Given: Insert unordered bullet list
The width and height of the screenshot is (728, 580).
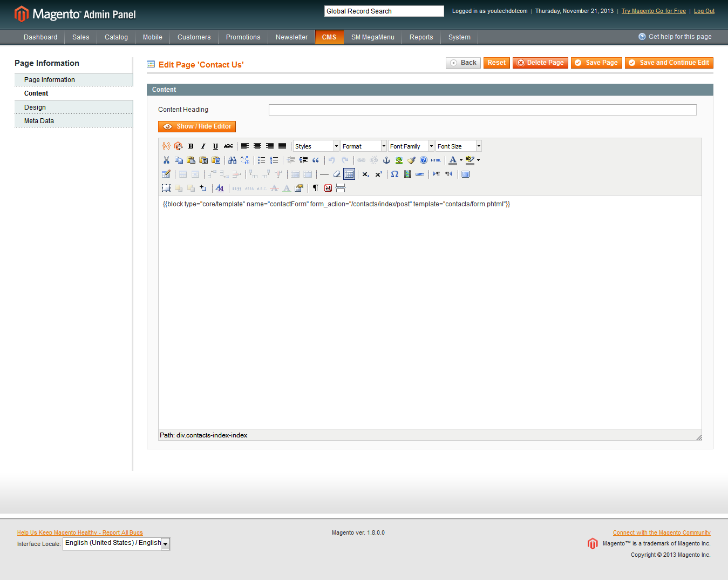Looking at the screenshot, I should (x=261, y=160).
